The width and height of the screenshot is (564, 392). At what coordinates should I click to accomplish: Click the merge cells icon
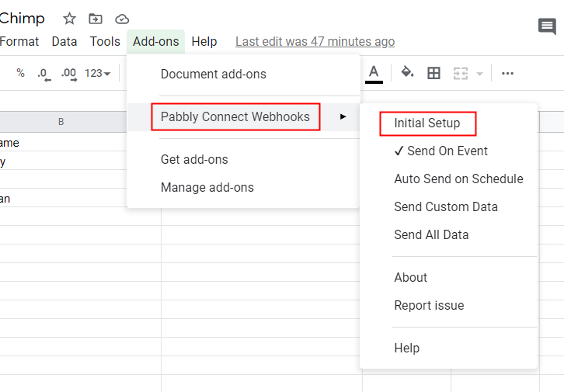click(461, 73)
